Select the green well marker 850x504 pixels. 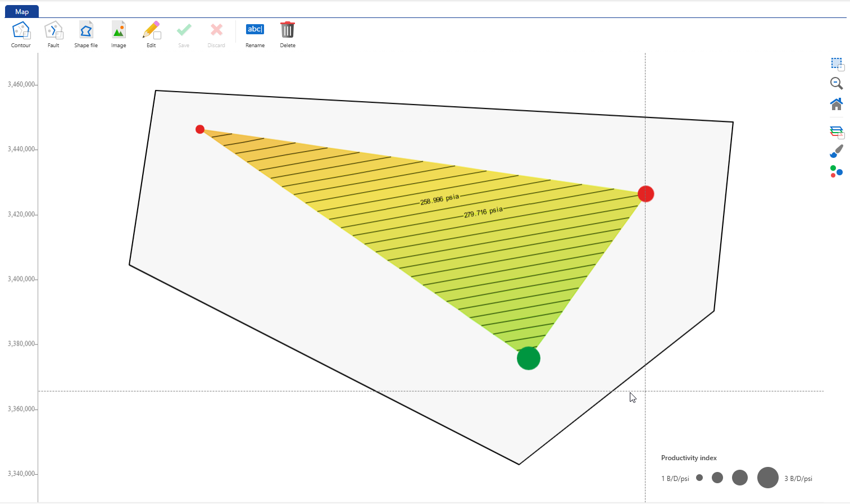pos(529,358)
